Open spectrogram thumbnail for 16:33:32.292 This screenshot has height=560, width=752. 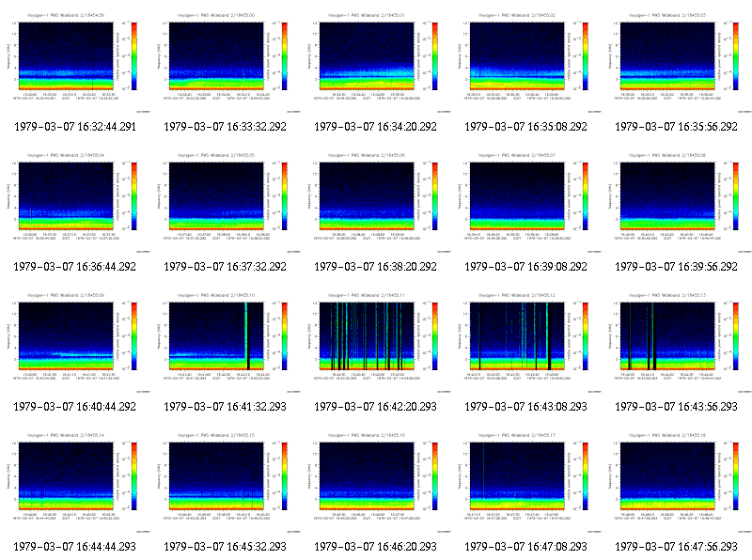pyautogui.click(x=226, y=61)
